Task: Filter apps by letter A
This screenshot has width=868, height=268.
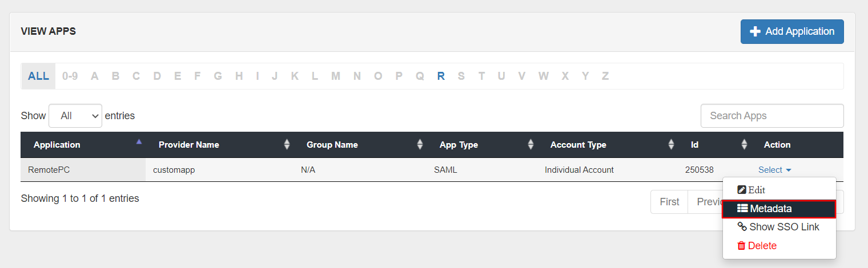Action: pyautogui.click(x=95, y=76)
